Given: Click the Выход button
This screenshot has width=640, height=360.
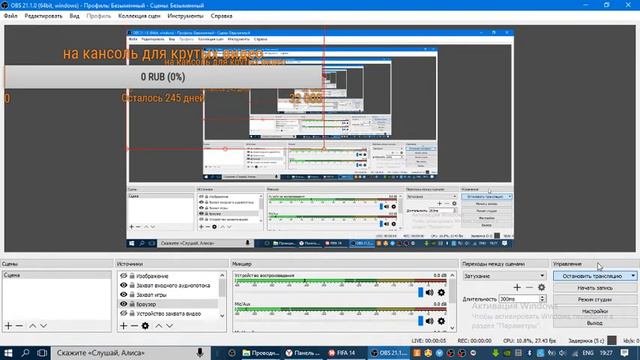Looking at the screenshot, I should click(x=595, y=323).
